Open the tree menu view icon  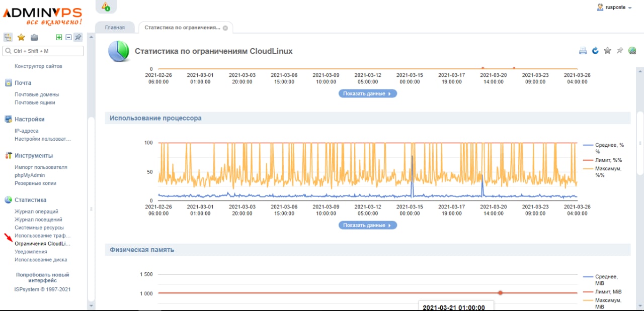(8, 37)
